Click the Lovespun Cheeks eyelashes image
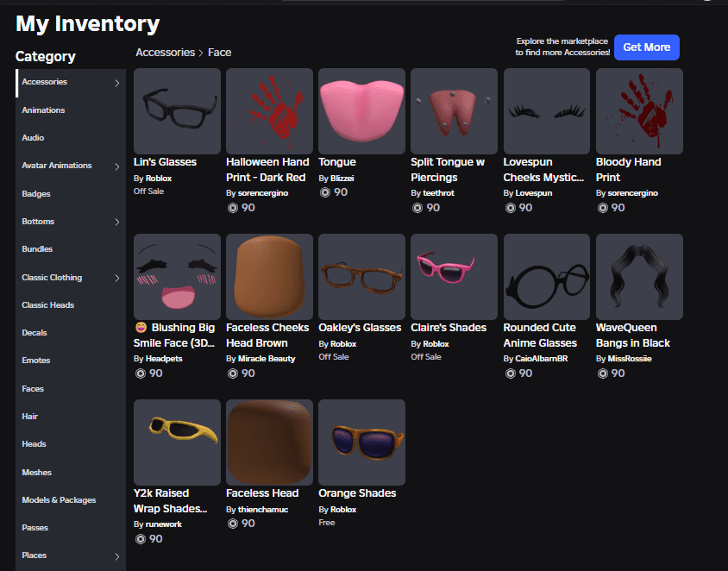This screenshot has width=728, height=571. pyautogui.click(x=546, y=111)
